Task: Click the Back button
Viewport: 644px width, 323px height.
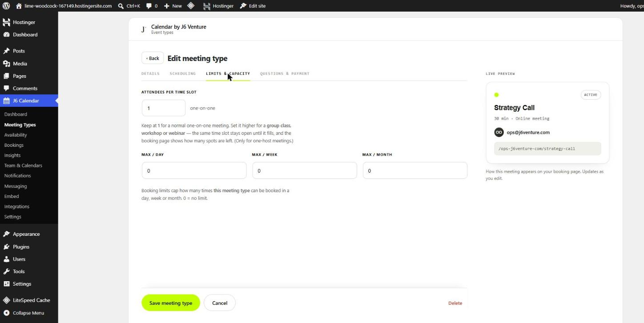Action: tap(153, 58)
